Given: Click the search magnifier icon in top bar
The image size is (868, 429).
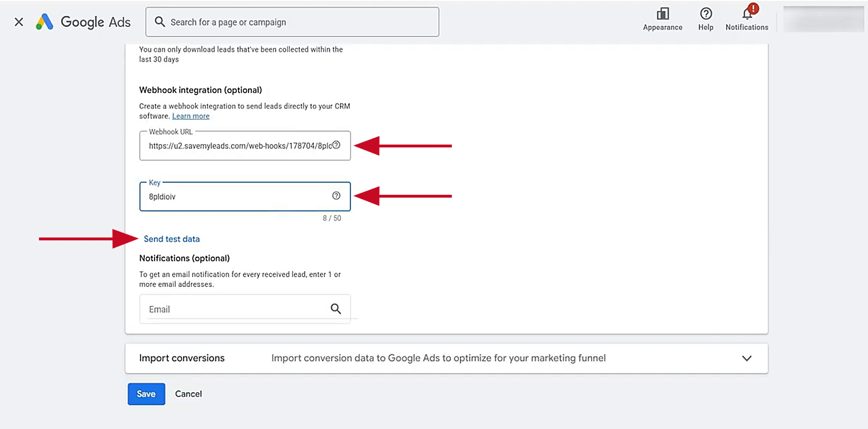Looking at the screenshot, I should (x=160, y=22).
